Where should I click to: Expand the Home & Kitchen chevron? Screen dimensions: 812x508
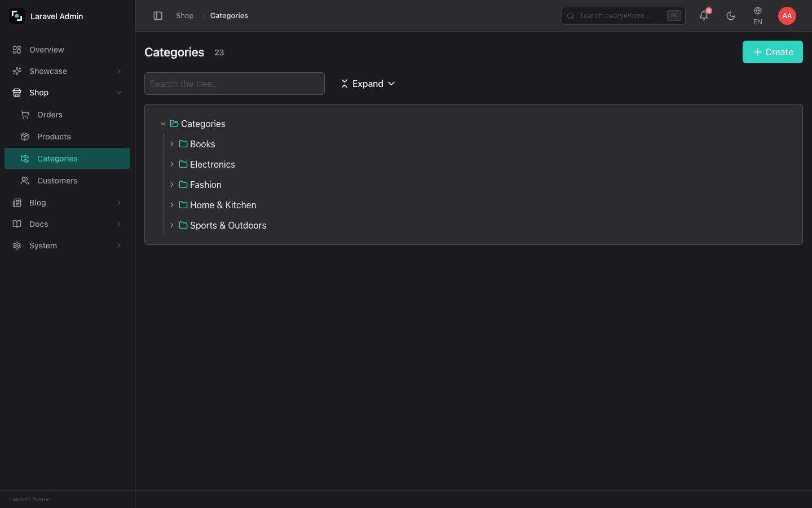172,205
